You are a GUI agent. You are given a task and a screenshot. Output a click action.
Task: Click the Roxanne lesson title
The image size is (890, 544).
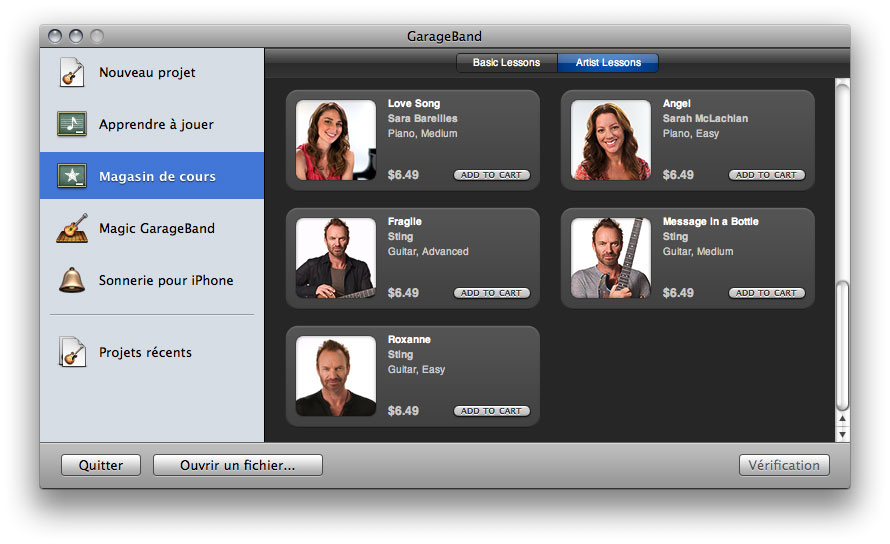pos(409,340)
